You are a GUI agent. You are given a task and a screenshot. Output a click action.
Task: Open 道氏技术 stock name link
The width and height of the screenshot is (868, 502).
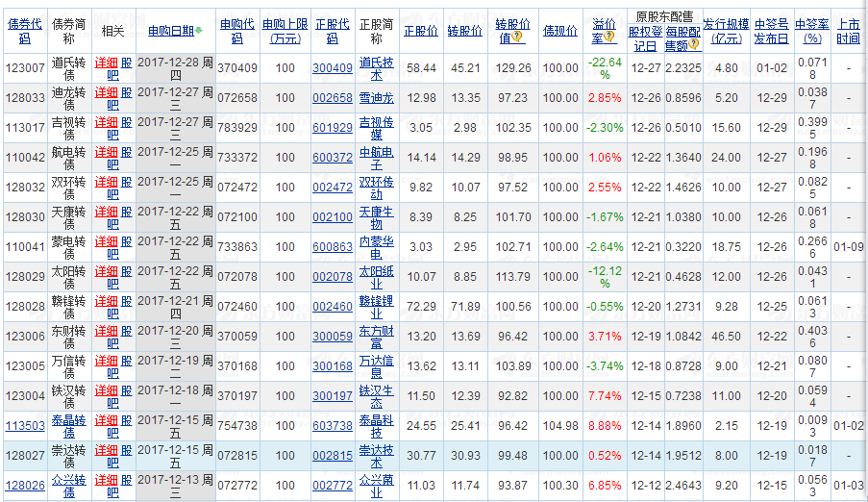[377, 68]
